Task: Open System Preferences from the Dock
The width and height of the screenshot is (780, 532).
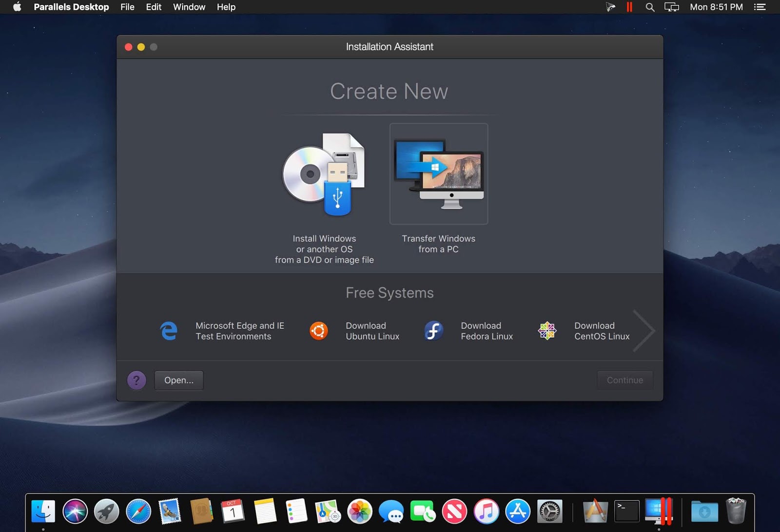Action: point(549,511)
